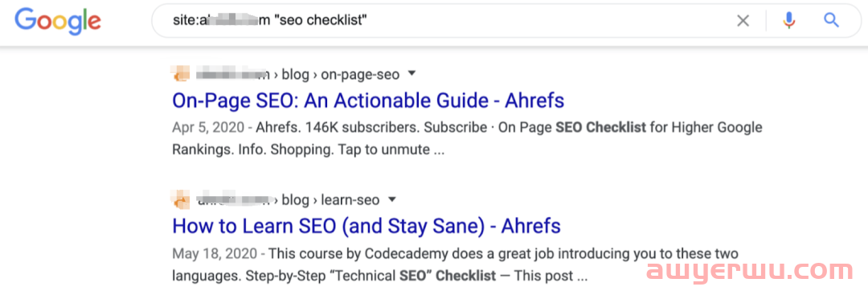Open dropdown arrow next to learn-seo breadcrumb

click(392, 199)
